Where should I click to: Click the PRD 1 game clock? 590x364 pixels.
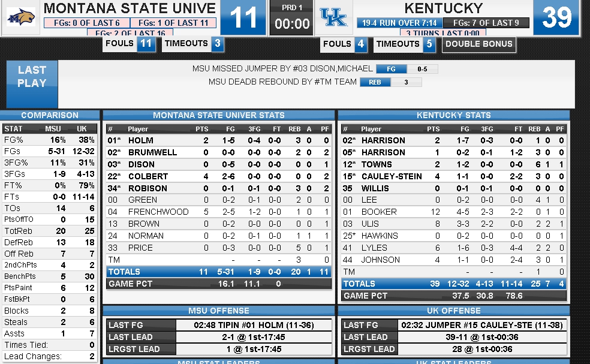[x=291, y=18]
